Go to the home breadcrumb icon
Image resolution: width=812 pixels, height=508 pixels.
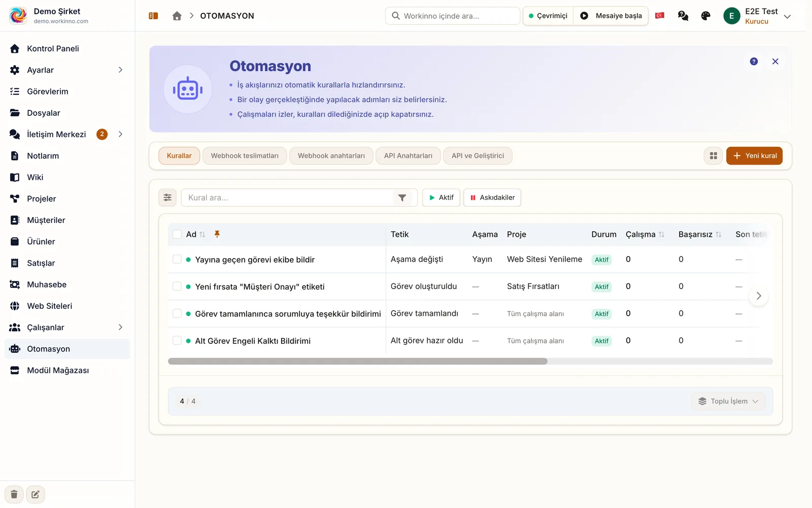177,16
